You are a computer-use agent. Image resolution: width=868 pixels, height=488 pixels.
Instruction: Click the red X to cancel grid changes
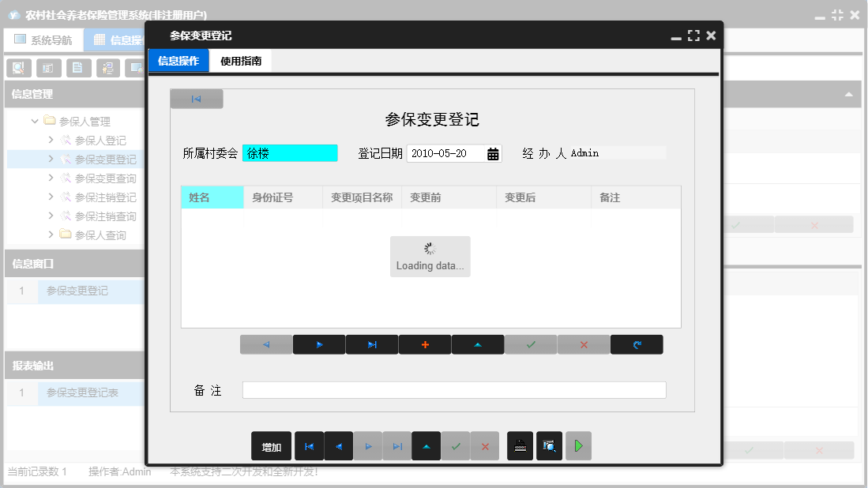(x=584, y=344)
